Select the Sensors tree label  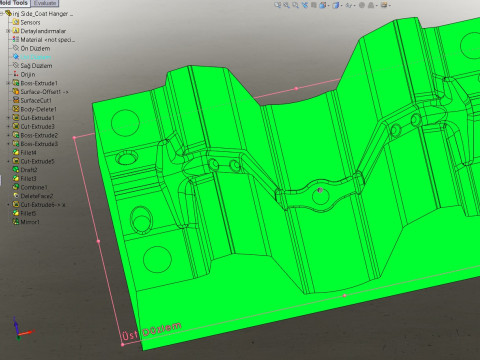[x=30, y=22]
